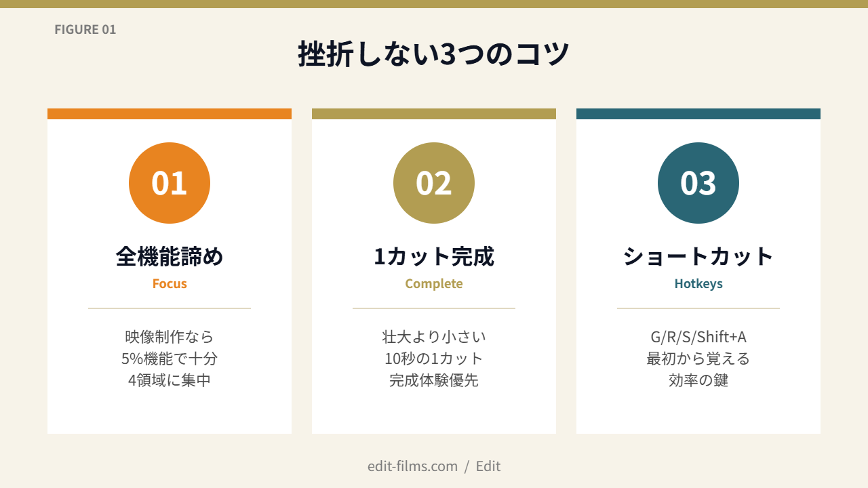Click the 10秒の1カット description line
The height and width of the screenshot is (488, 868).
click(434, 359)
